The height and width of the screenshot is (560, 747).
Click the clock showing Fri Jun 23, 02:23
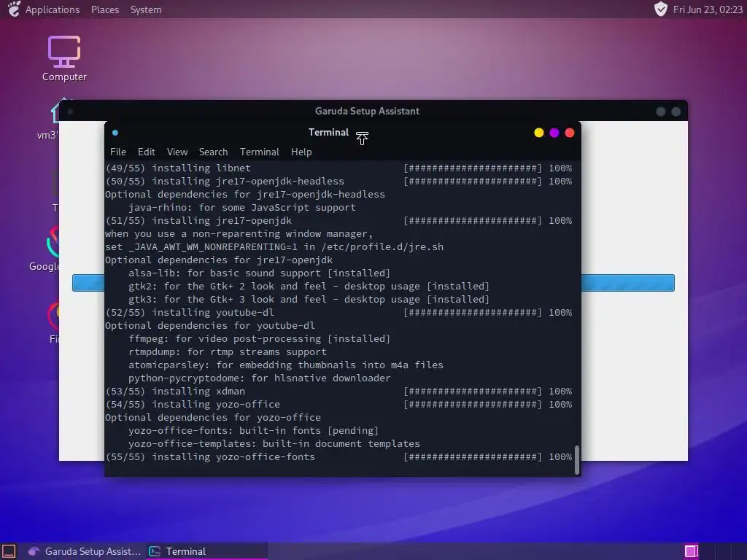click(708, 9)
